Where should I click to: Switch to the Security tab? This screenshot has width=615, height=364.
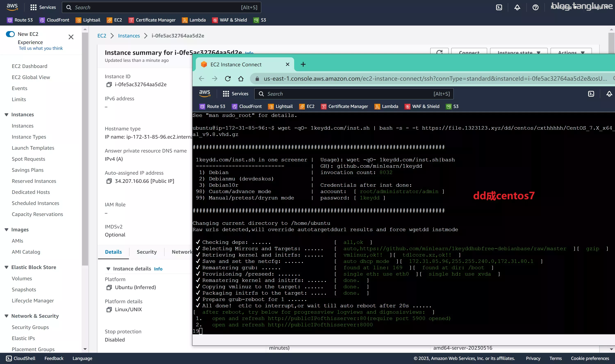pos(147,252)
